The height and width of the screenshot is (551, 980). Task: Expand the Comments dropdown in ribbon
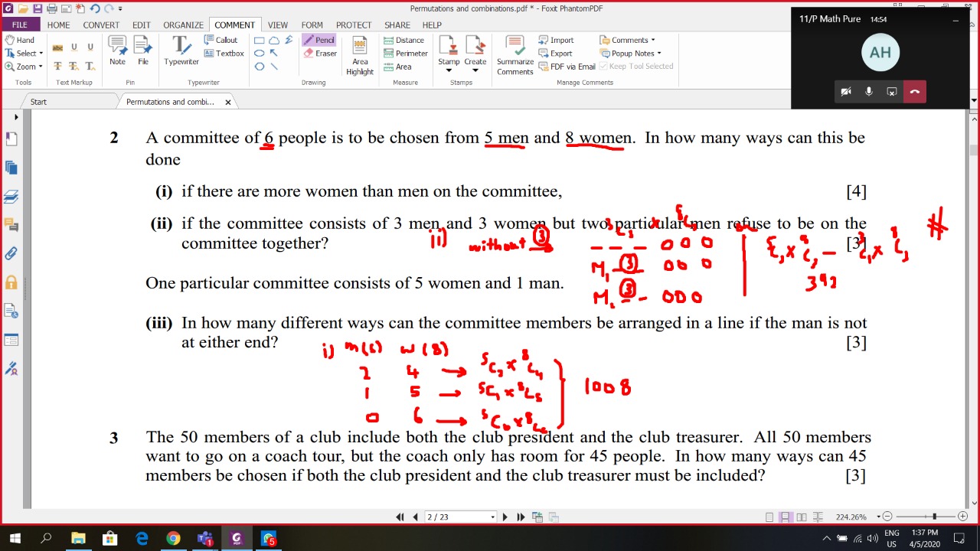tap(628, 40)
